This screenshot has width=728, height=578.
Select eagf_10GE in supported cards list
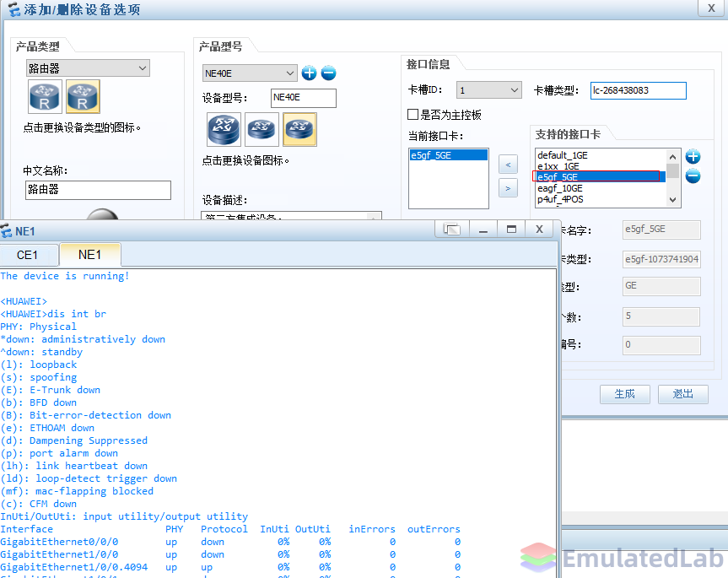click(601, 188)
